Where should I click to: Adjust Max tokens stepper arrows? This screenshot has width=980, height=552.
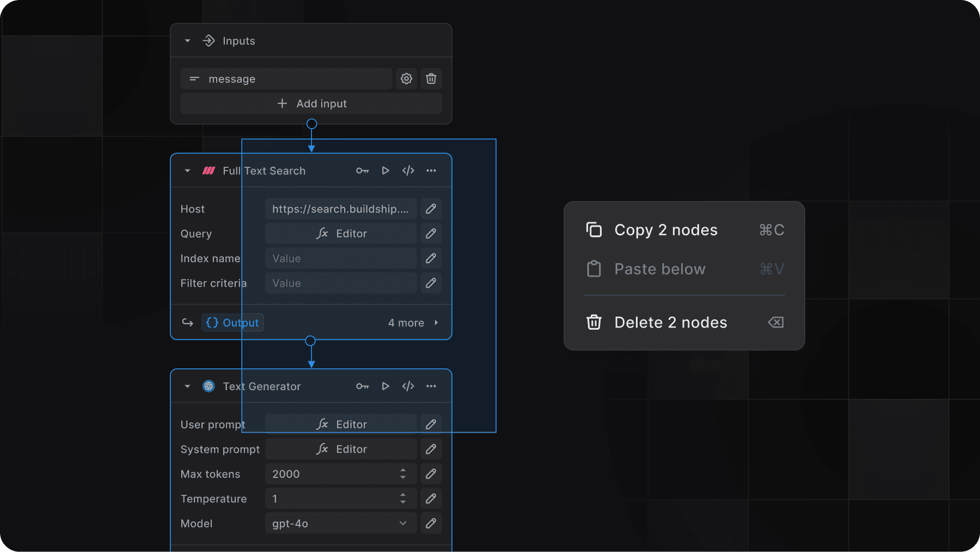pyautogui.click(x=403, y=474)
